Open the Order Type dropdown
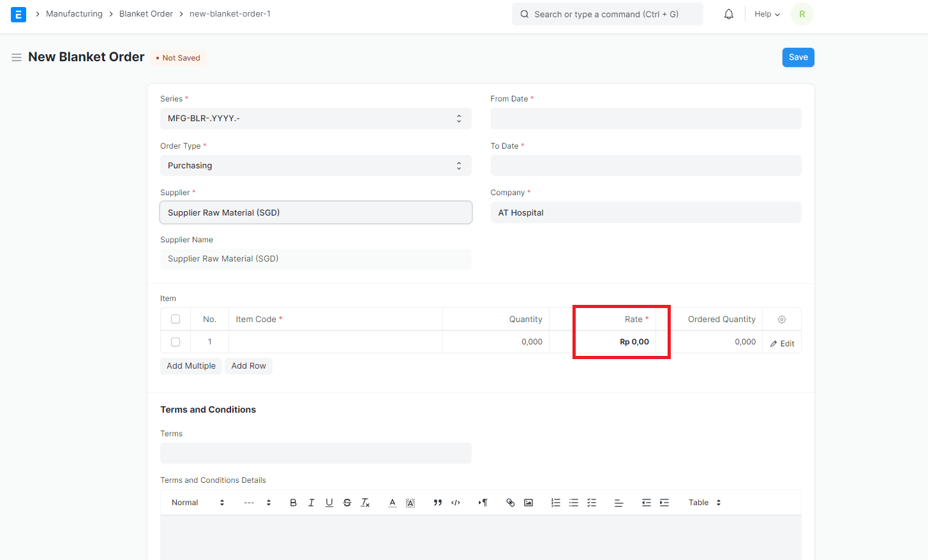Viewport: 928px width, 560px height. point(315,166)
